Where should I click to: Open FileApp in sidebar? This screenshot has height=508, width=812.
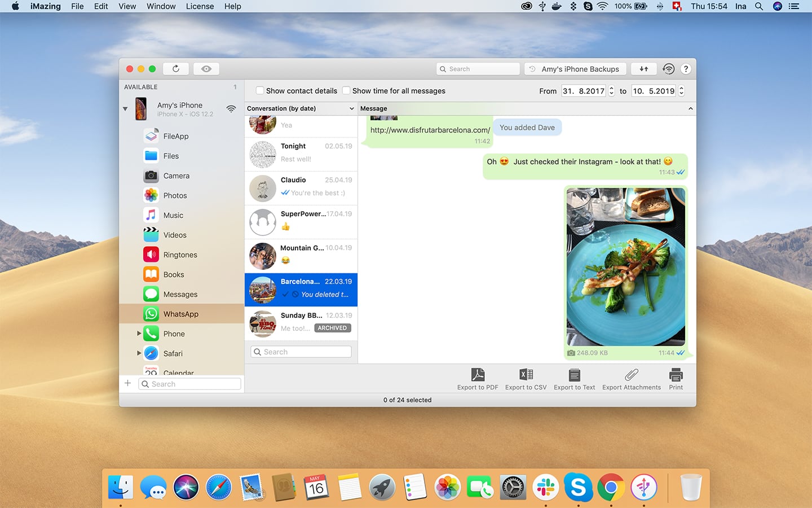pyautogui.click(x=182, y=136)
